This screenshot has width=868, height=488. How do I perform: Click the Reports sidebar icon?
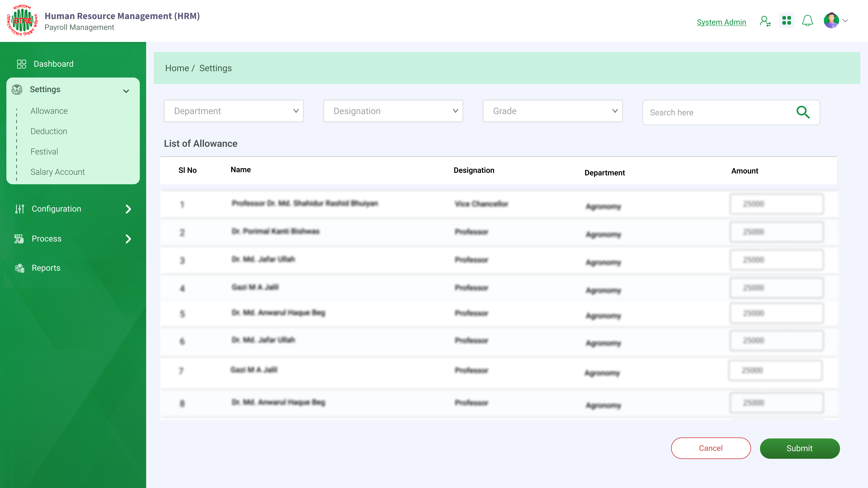click(x=20, y=268)
